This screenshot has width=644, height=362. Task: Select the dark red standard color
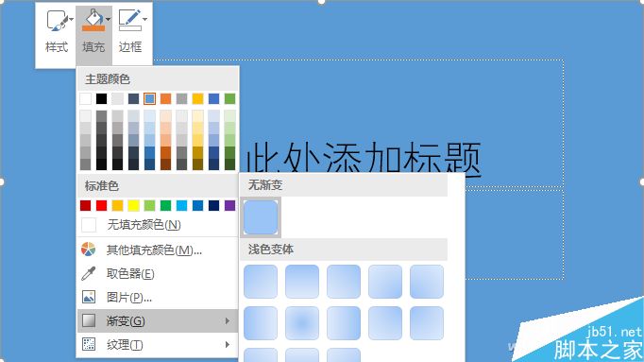[85, 205]
